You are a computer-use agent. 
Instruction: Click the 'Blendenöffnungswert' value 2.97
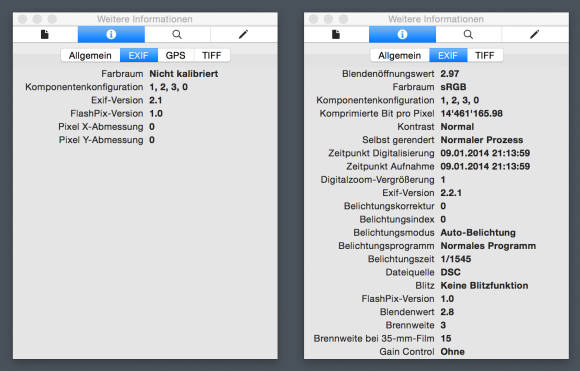[449, 74]
